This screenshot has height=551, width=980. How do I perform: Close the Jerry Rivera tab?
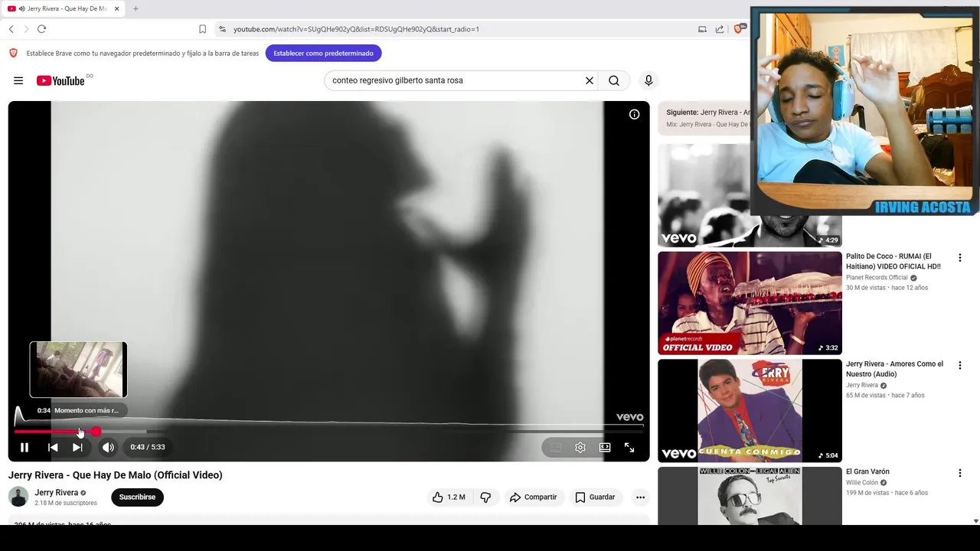(x=117, y=8)
